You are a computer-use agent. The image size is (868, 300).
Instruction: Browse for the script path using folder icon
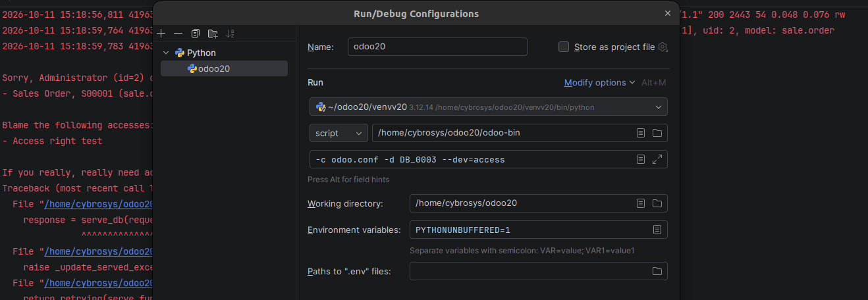tap(657, 133)
